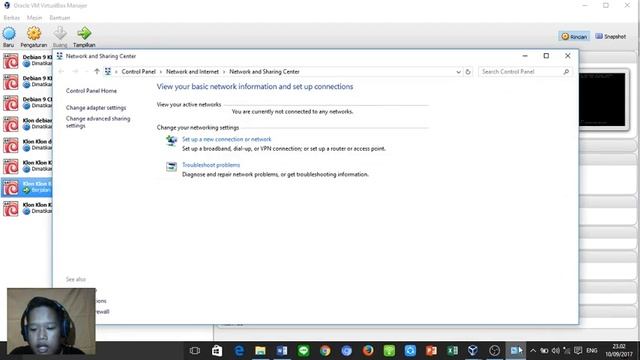This screenshot has height=360, width=640.
Task: Click Network and Sharing Center breadcrumb
Action: click(x=264, y=71)
